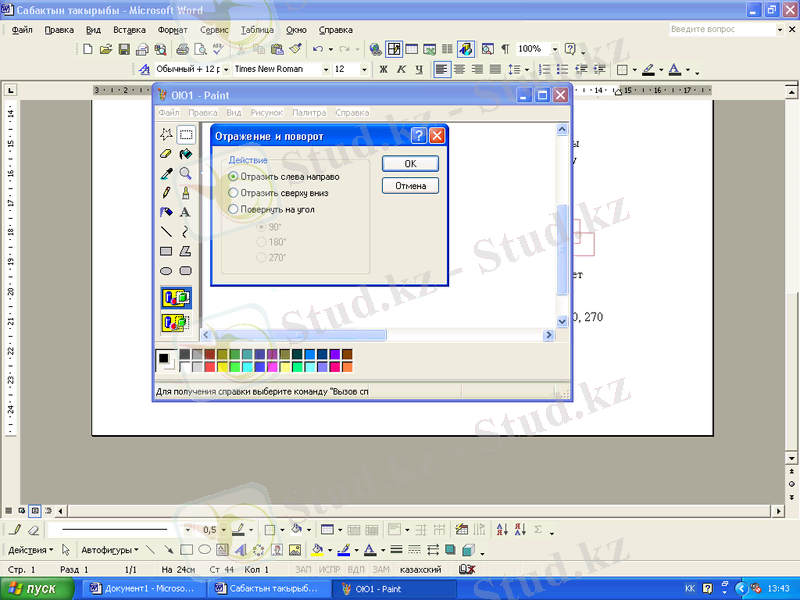800x600 pixels.
Task: Select the Magnifier tool in Paint
Action: coord(185,173)
